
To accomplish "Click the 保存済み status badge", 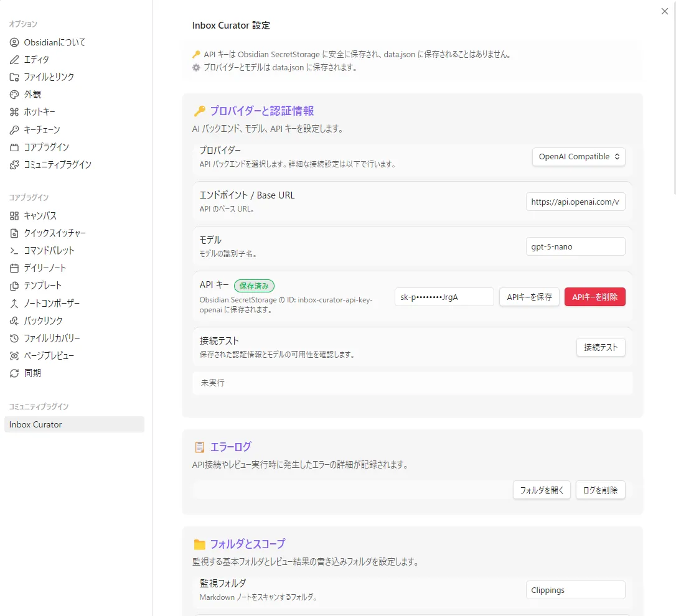I will click(x=254, y=286).
